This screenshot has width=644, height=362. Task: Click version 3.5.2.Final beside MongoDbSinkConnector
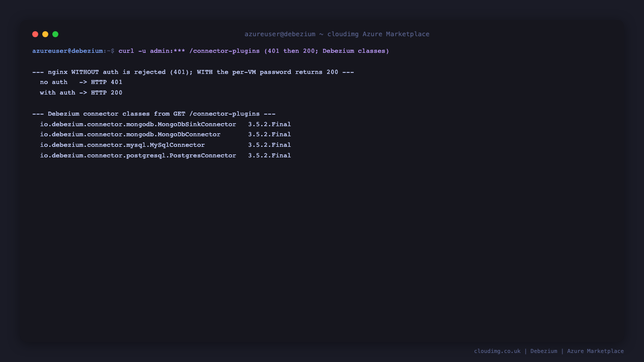(269, 124)
